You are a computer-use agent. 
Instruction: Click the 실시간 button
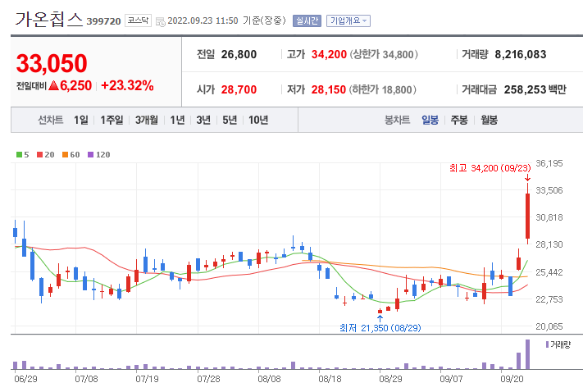307,21
